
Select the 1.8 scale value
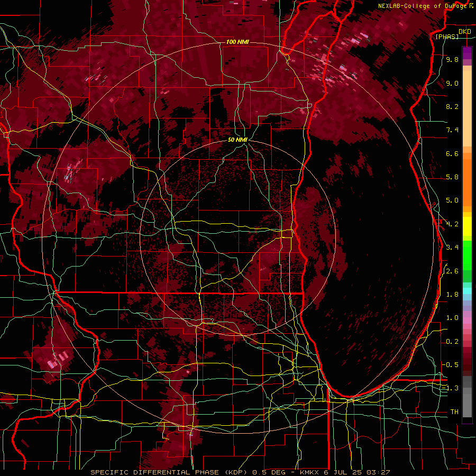452,295
